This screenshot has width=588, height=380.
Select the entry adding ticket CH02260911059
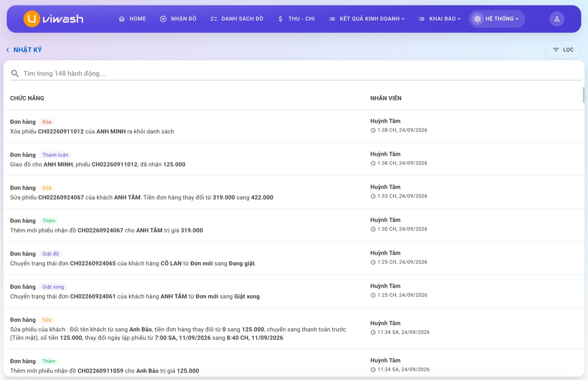[x=294, y=364]
